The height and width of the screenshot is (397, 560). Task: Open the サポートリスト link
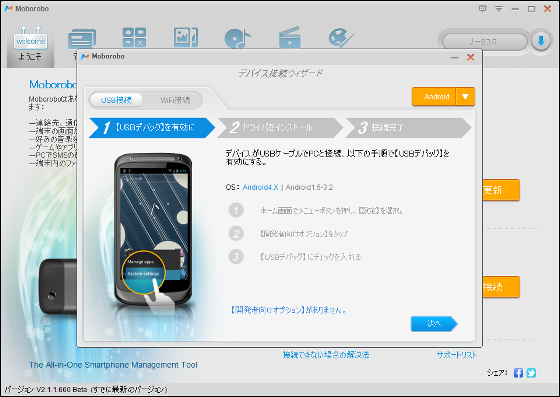point(457,355)
